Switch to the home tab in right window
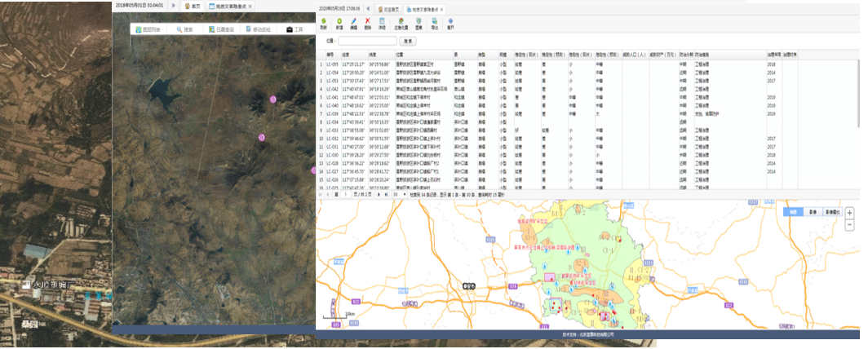The height and width of the screenshot is (349, 868). click(x=388, y=10)
